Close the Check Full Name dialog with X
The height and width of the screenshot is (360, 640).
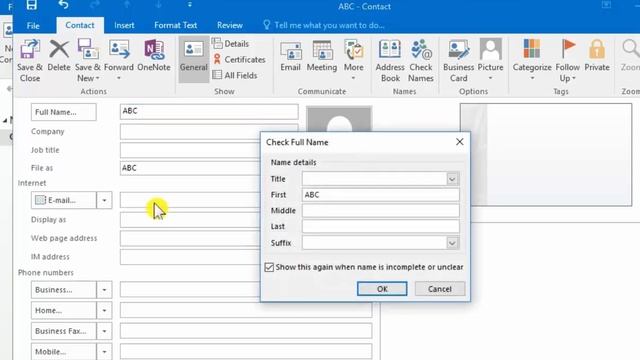tap(460, 142)
